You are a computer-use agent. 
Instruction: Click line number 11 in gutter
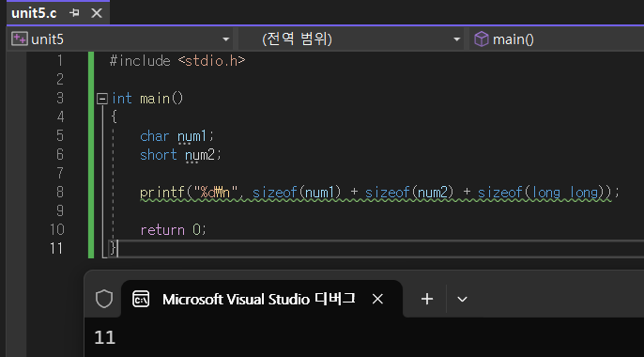(x=56, y=248)
